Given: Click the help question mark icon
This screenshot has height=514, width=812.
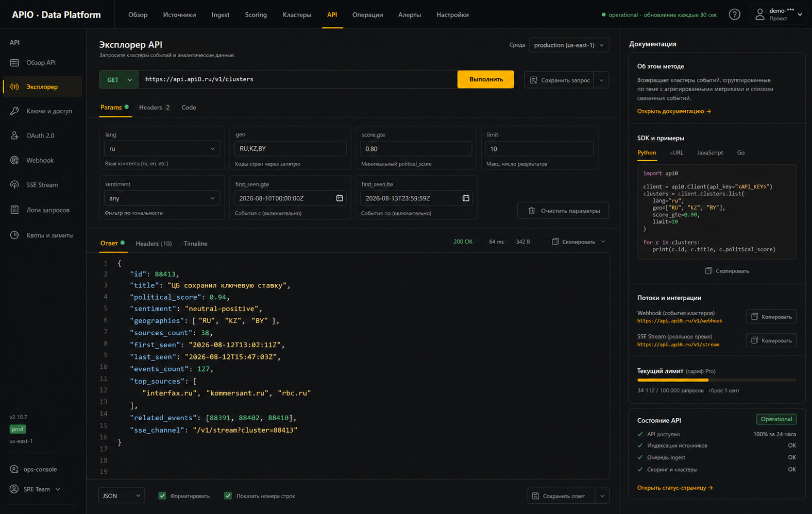Looking at the screenshot, I should click(734, 15).
